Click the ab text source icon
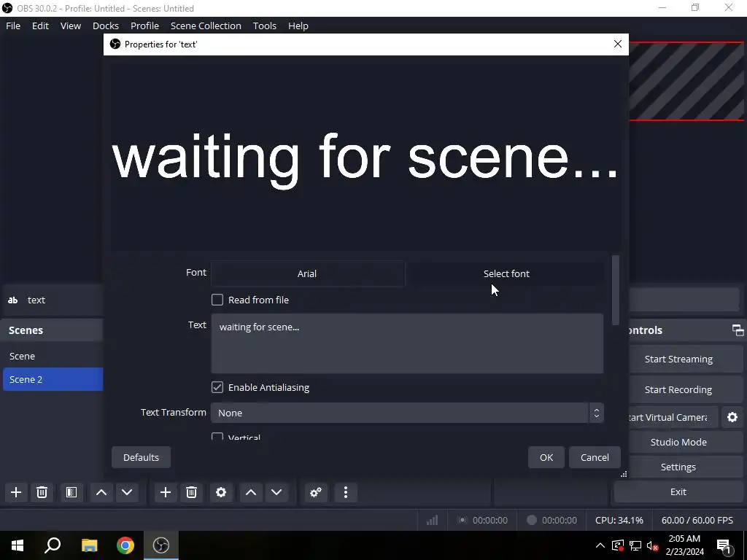Viewport: 747px width, 560px height. click(x=13, y=300)
